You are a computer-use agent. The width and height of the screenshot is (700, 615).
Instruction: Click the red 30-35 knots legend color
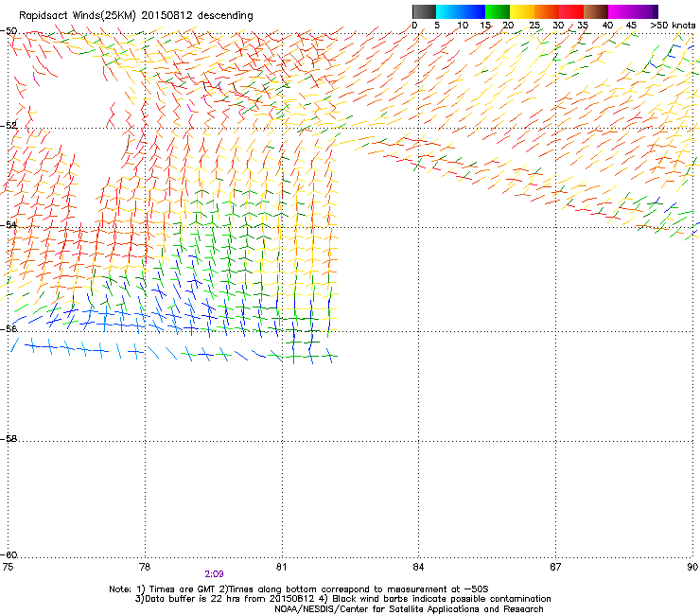coord(571,11)
